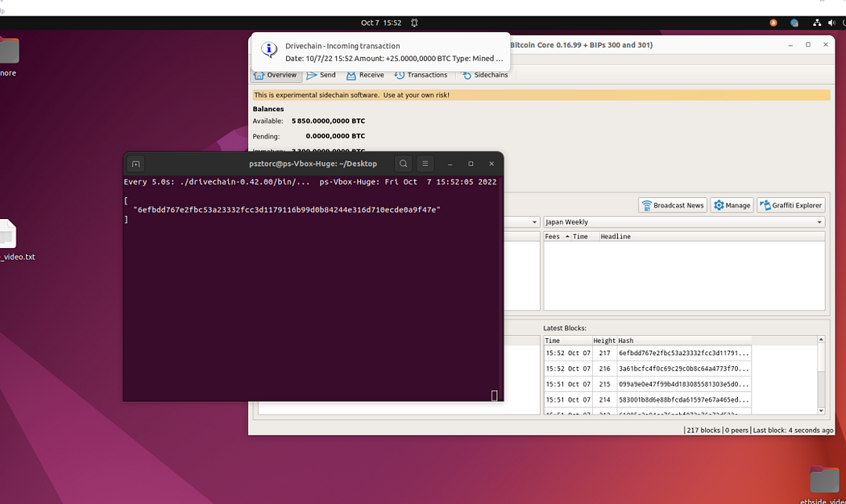
Task: Launch the Graffiti Explorer
Action: (790, 205)
